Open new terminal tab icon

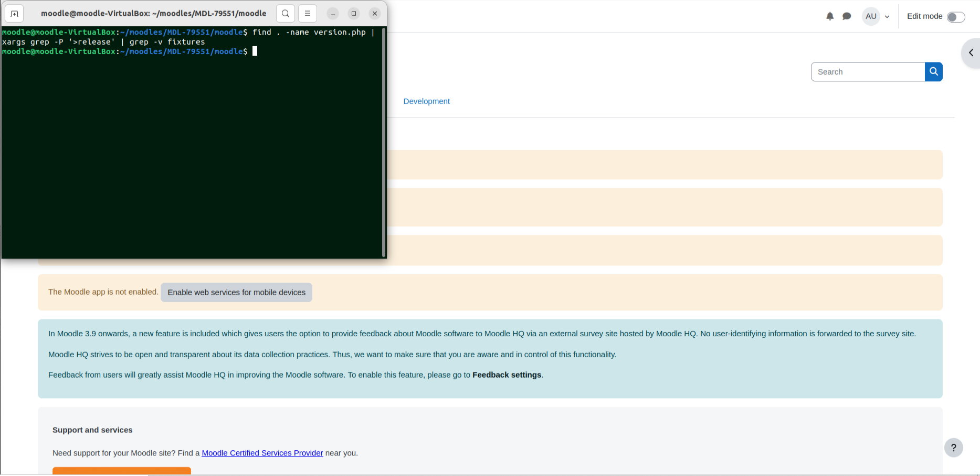click(x=14, y=14)
